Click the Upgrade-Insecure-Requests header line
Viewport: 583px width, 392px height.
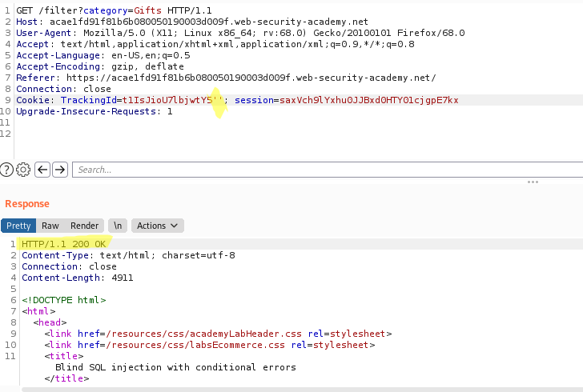94,111
